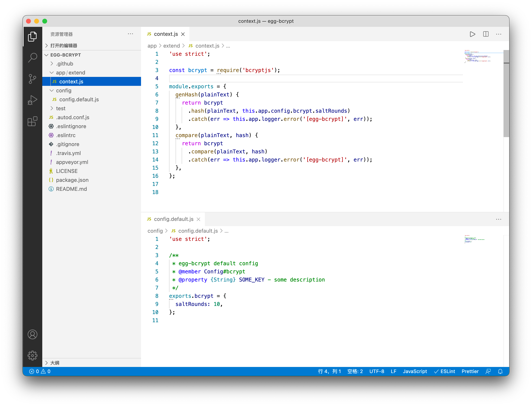The width and height of the screenshot is (532, 406).
Task: Click Prettier status in status bar
Action: point(470,371)
